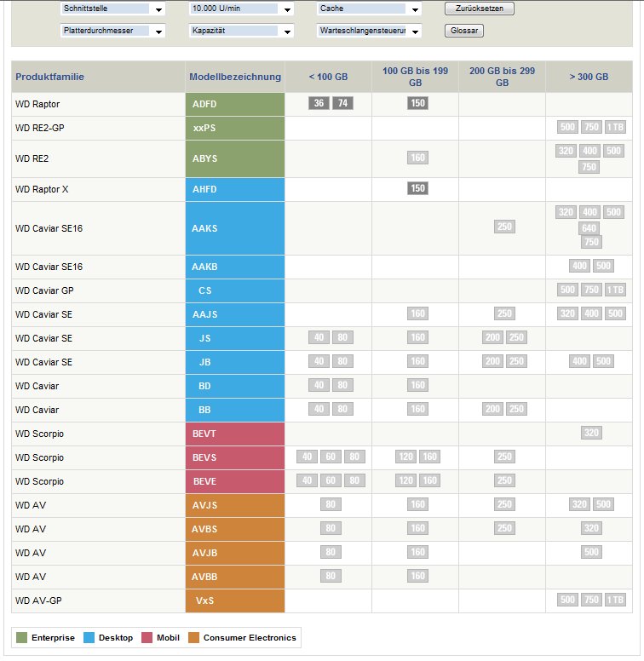Image resolution: width=644 pixels, height=661 pixels.
Task: Click the '100 GB bis 199 GB' header
Action: click(415, 77)
